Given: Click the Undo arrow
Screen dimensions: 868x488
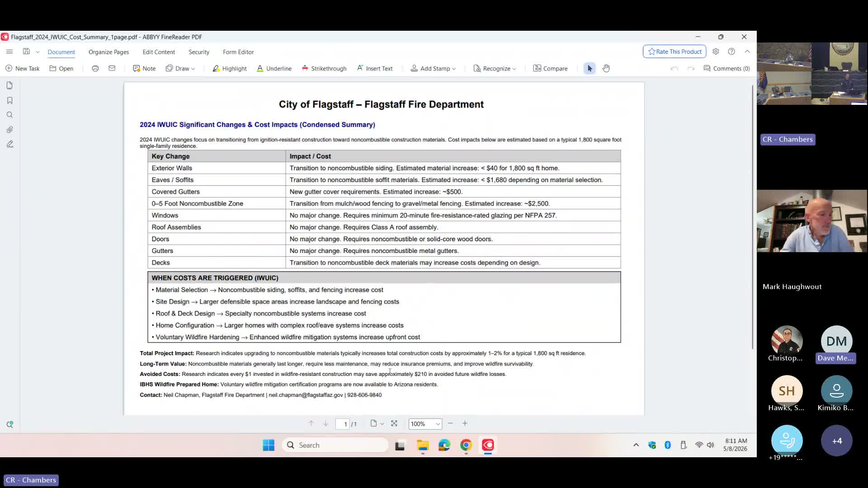Looking at the screenshot, I should pyautogui.click(x=674, y=69).
